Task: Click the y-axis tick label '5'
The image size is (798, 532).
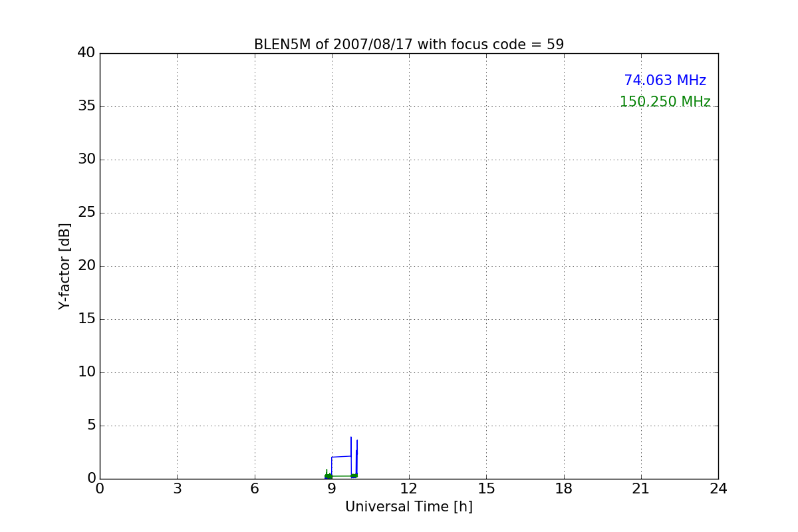Action: pyautogui.click(x=91, y=425)
